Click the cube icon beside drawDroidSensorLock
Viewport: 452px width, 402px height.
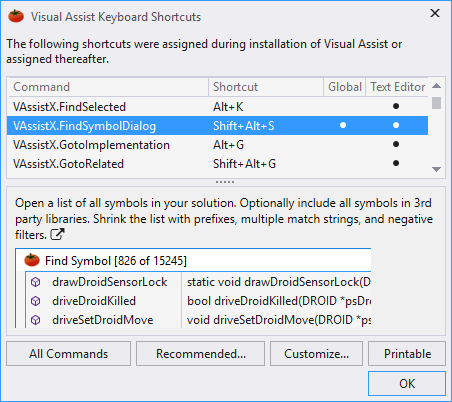[x=36, y=282]
